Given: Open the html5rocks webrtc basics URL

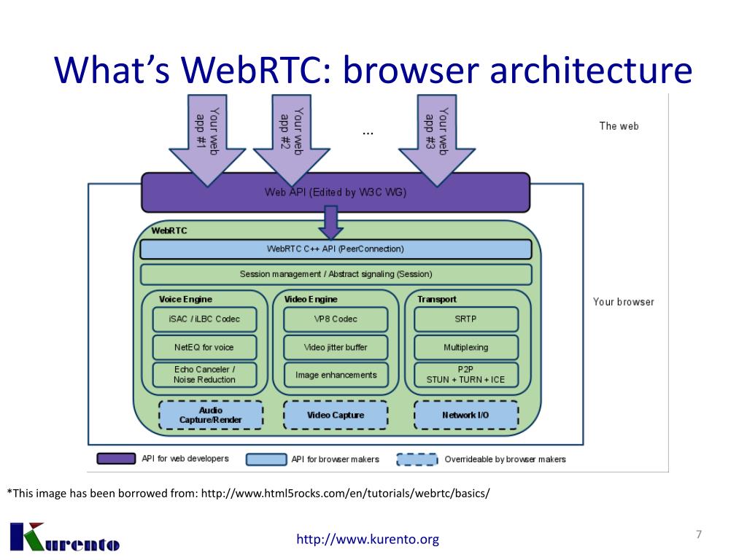Looking at the screenshot, I should point(345,494).
